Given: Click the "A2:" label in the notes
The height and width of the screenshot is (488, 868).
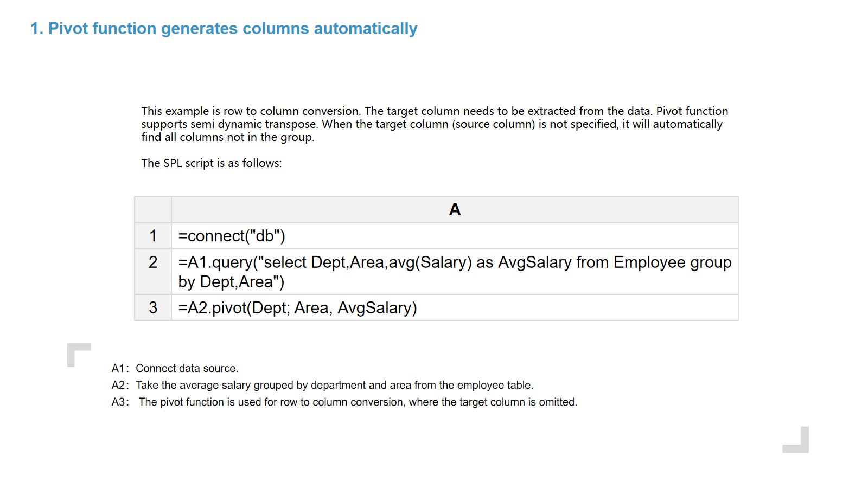Looking at the screenshot, I should [x=120, y=386].
